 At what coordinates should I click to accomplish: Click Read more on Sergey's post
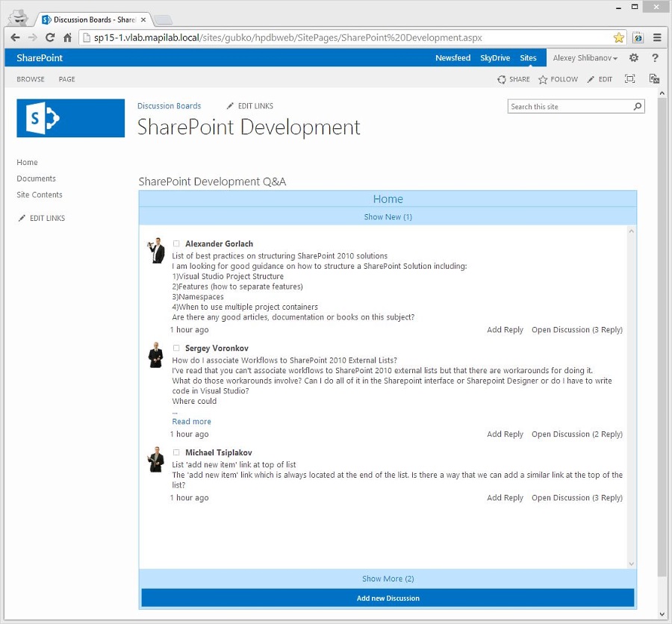(192, 421)
